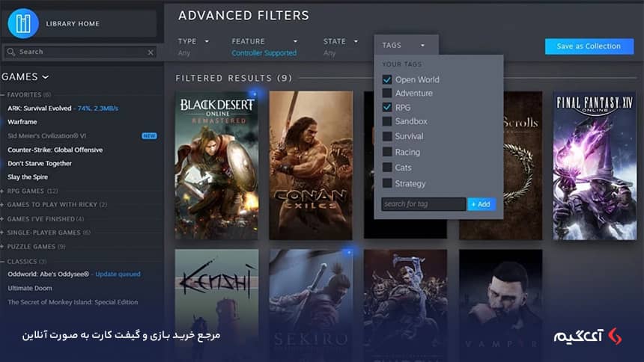Enable the Survival tag checkbox
Image resolution: width=644 pixels, height=362 pixels.
tap(387, 136)
